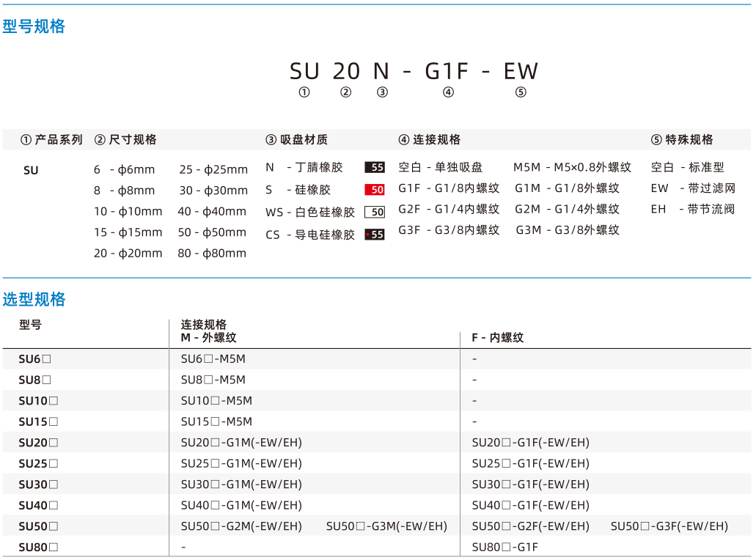Click the "型号" header of the selection table
756x560 pixels.
point(30,325)
